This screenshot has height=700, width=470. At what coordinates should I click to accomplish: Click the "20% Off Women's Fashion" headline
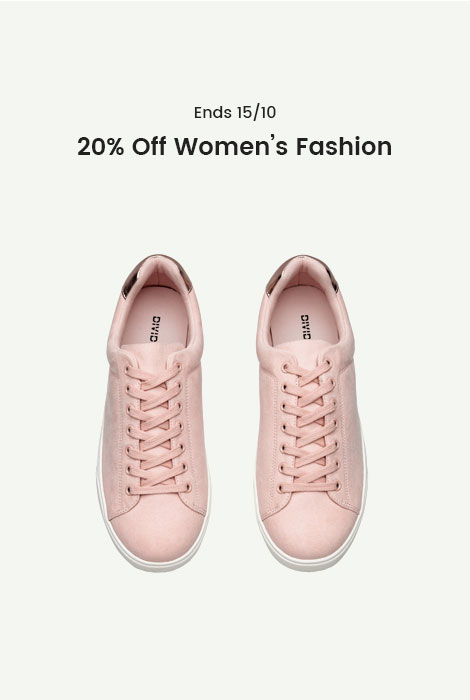pos(235,146)
